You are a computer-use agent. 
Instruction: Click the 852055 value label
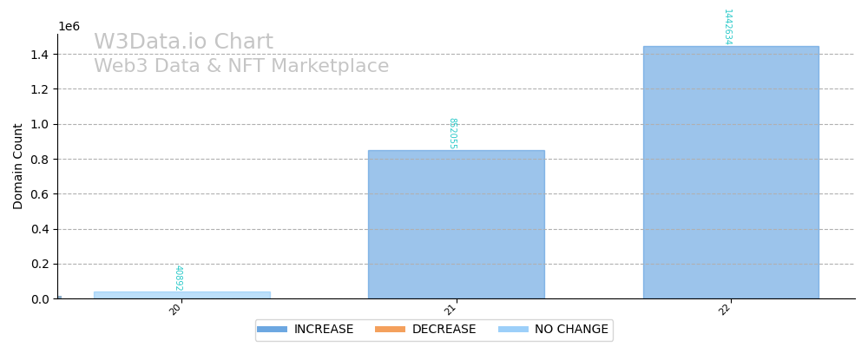click(x=452, y=134)
